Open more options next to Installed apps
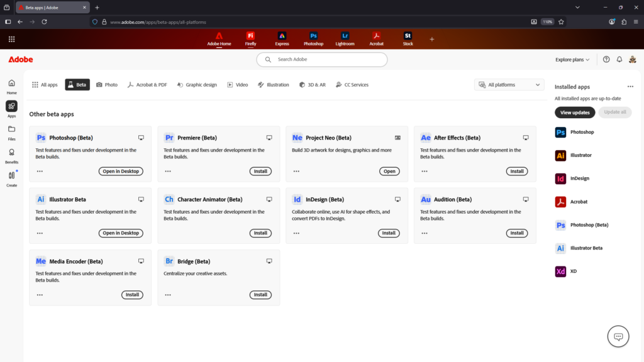644x362 pixels. click(x=630, y=86)
